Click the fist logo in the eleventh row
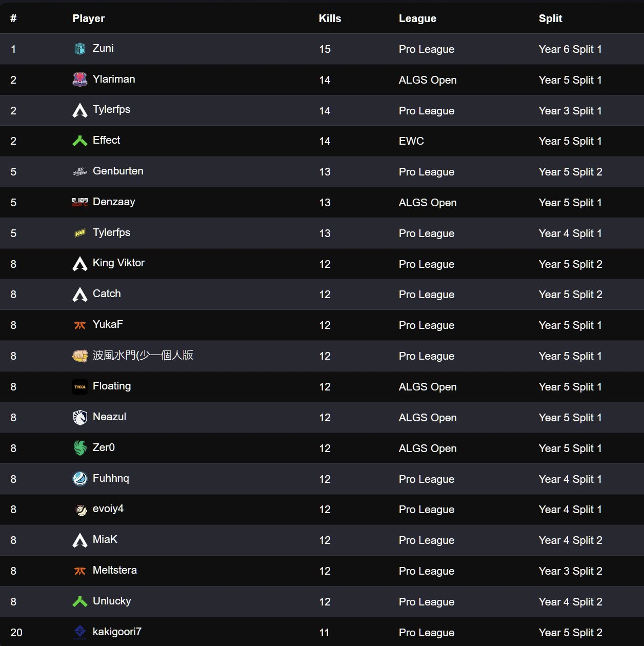Screen dimensions: 644x646 (x=80, y=356)
